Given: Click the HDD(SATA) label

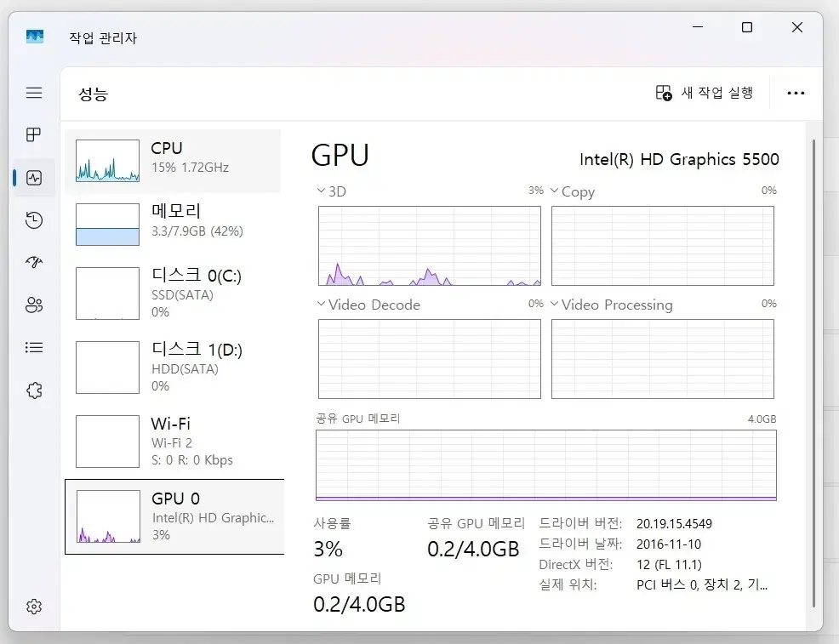Looking at the screenshot, I should click(x=185, y=368).
